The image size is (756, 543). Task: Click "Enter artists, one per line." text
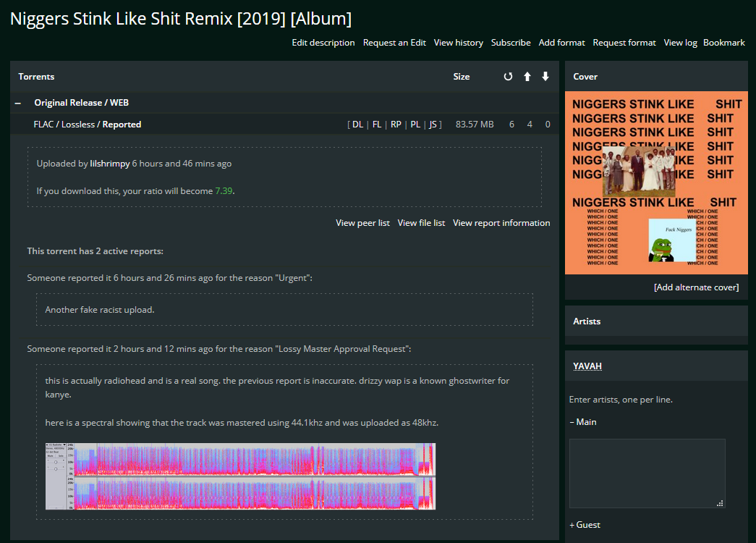click(621, 400)
